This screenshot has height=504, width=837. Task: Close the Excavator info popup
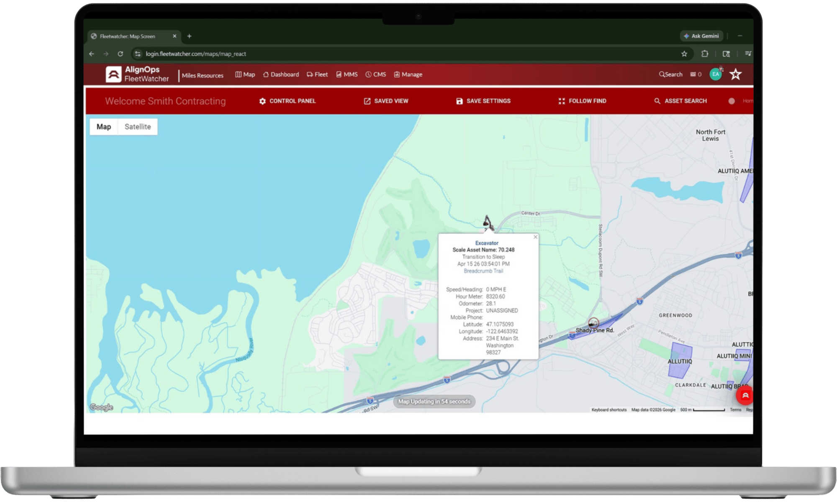pos(535,237)
